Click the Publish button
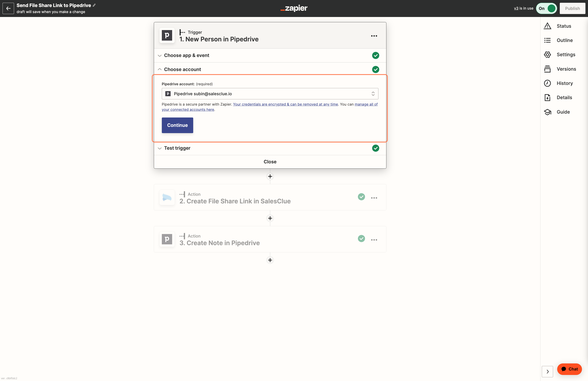This screenshot has width=588, height=381. (x=572, y=8)
